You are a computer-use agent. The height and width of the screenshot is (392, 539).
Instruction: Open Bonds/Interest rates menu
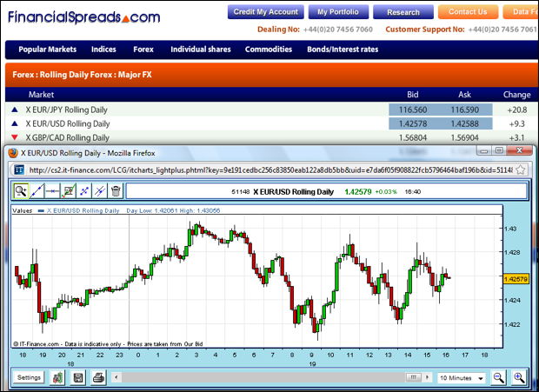click(343, 50)
